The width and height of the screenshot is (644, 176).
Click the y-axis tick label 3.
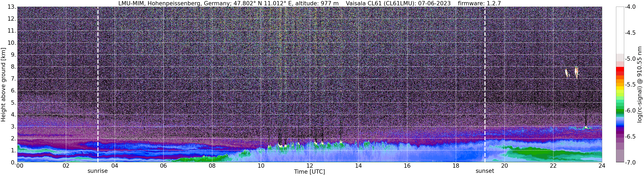click(13, 127)
